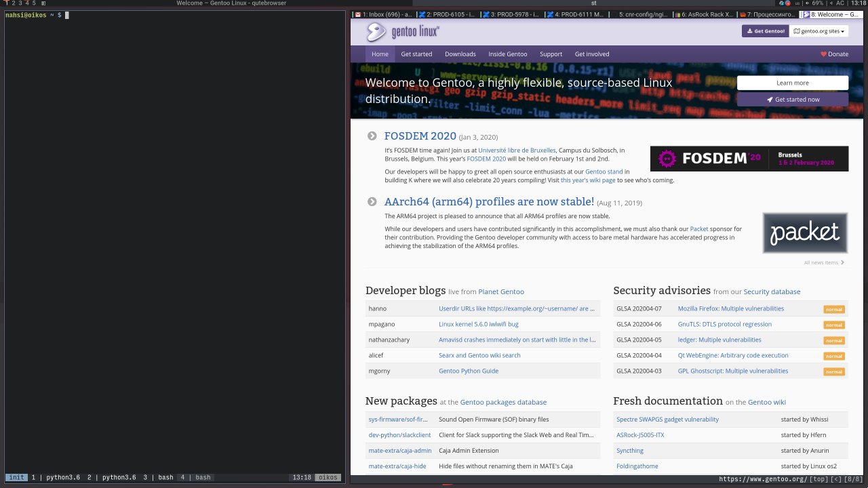Open the Foldingathome documentation link
868x488 pixels.
coord(637,466)
